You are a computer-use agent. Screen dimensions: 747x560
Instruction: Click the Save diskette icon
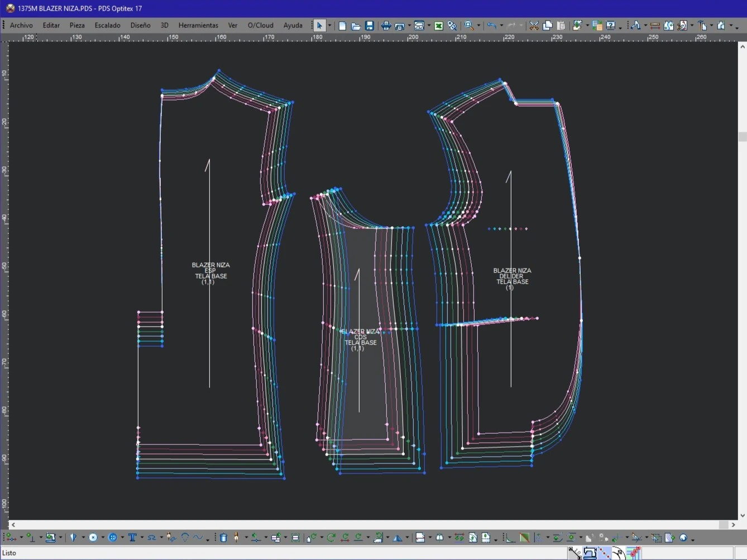click(x=370, y=26)
